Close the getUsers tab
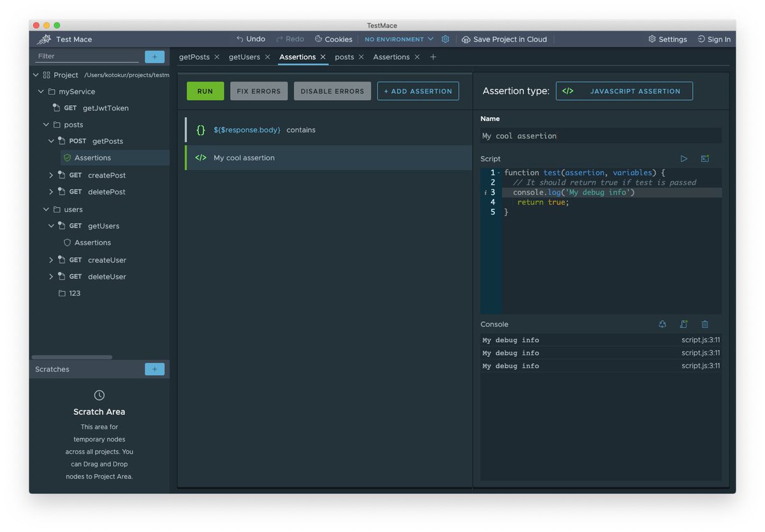 click(267, 57)
